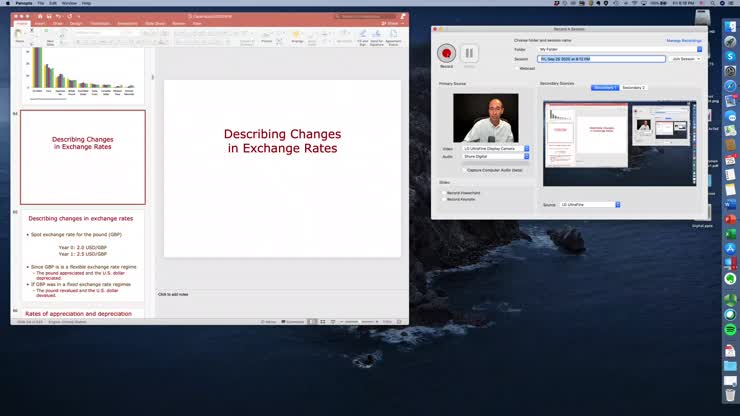Enable Record Keynote checkbox
The image size is (740, 416).
coord(444,199)
